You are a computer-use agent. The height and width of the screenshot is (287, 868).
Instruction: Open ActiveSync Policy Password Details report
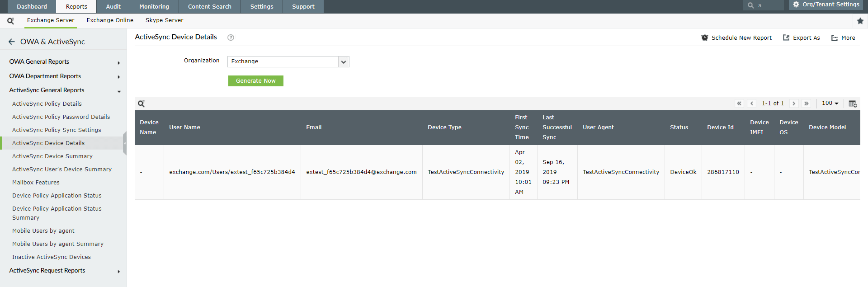61,117
